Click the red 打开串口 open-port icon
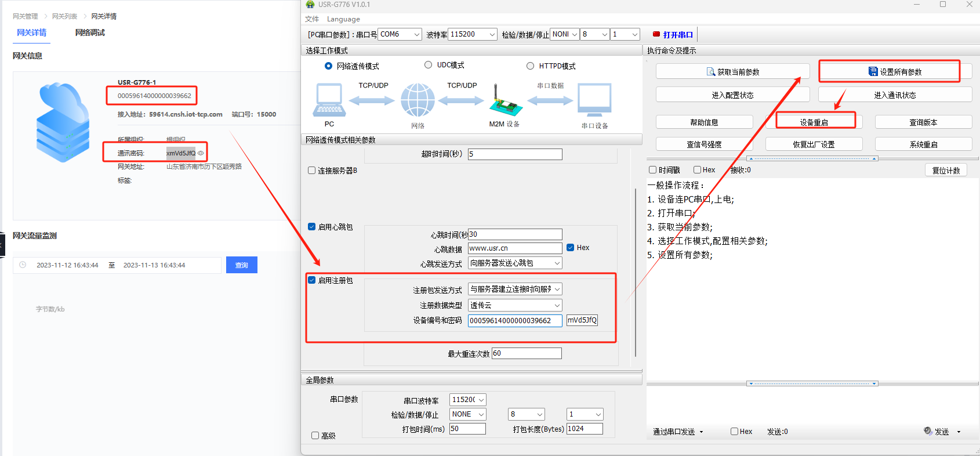The width and height of the screenshot is (980, 456). 656,34
